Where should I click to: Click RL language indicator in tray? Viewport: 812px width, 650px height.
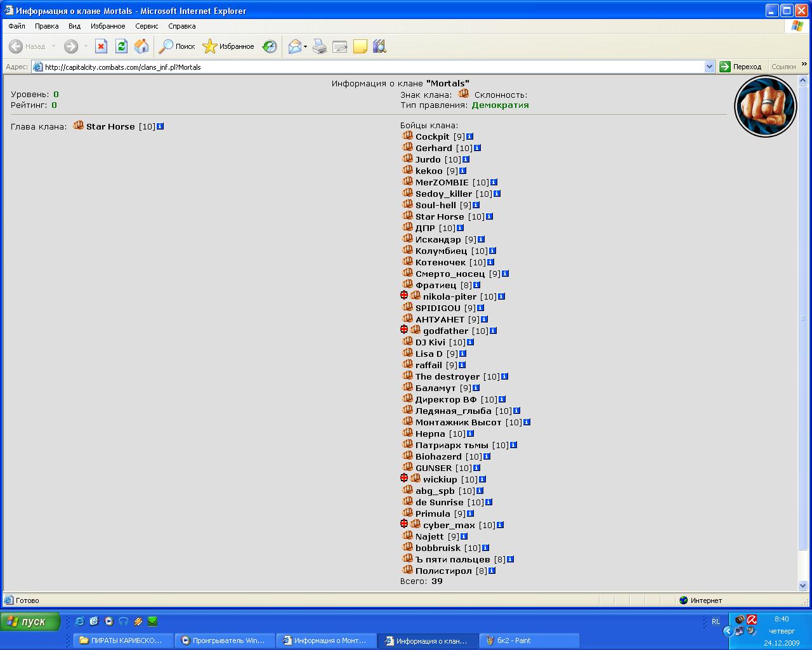click(716, 621)
